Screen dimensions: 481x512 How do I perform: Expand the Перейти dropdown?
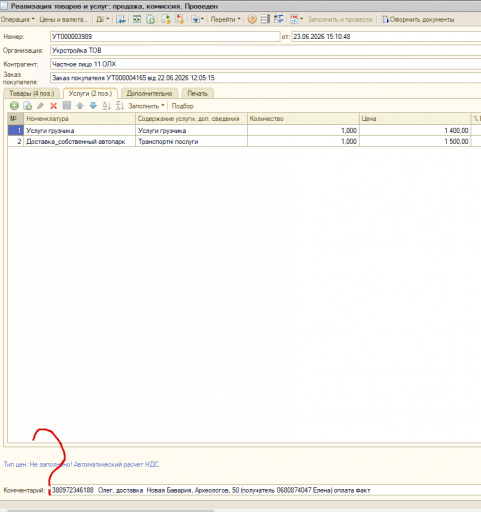[x=225, y=19]
